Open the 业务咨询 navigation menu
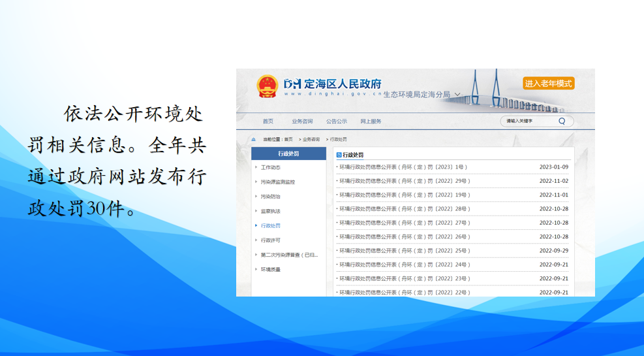 click(x=302, y=121)
